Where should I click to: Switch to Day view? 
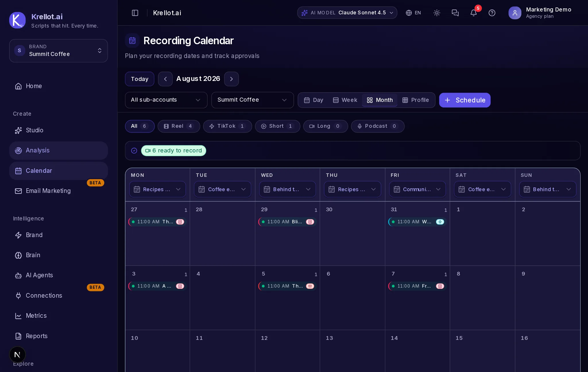point(314,100)
